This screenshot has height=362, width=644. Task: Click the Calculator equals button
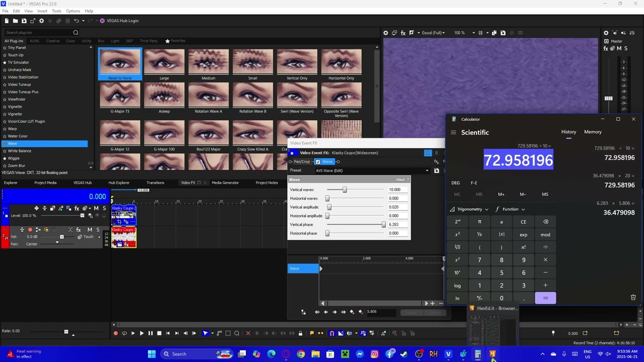545,298
